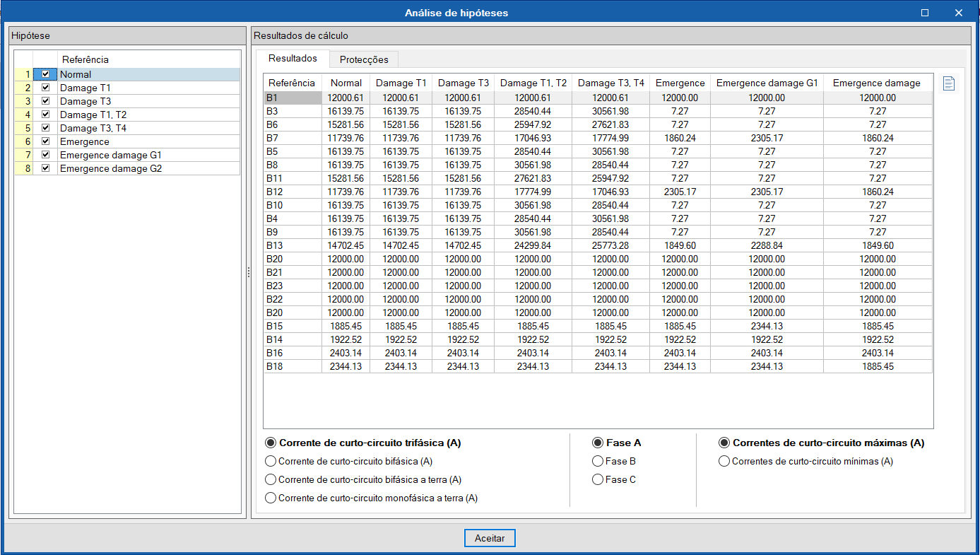The width and height of the screenshot is (980, 555).
Task: Select row B21 in results table
Action: tap(598, 272)
